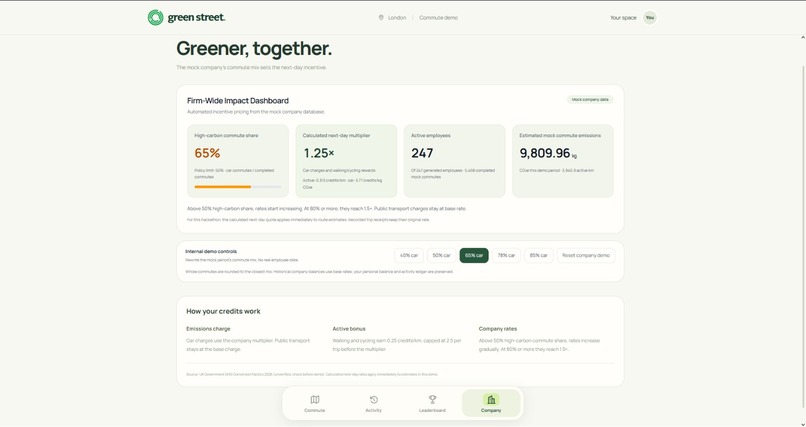Click the Reset company demo button
806x427 pixels.
586,255
